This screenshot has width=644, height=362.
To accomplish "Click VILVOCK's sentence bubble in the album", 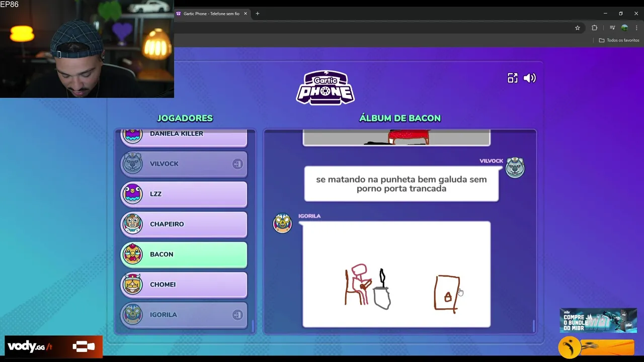I will point(401,184).
